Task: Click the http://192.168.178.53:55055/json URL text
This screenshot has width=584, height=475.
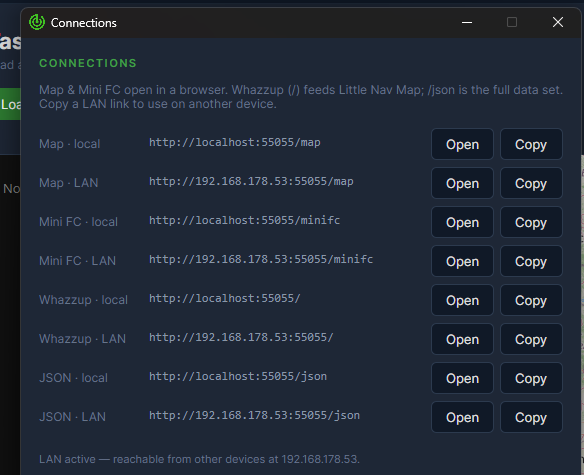Action: [254, 415]
